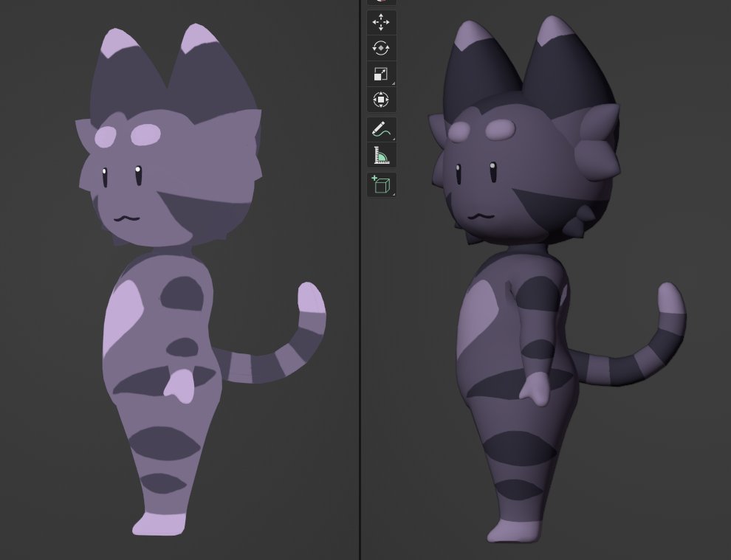The height and width of the screenshot is (560, 731).
Task: Select the Scale tool
Action: tap(381, 74)
